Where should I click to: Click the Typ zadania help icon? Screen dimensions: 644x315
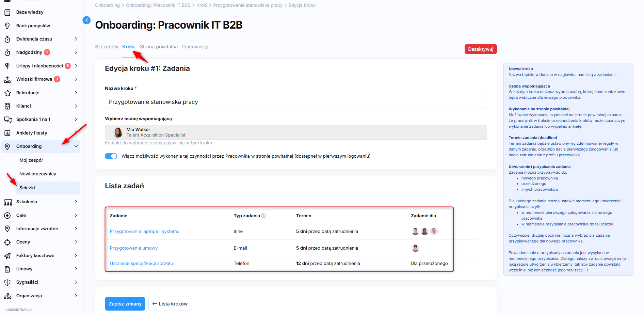pyautogui.click(x=263, y=216)
